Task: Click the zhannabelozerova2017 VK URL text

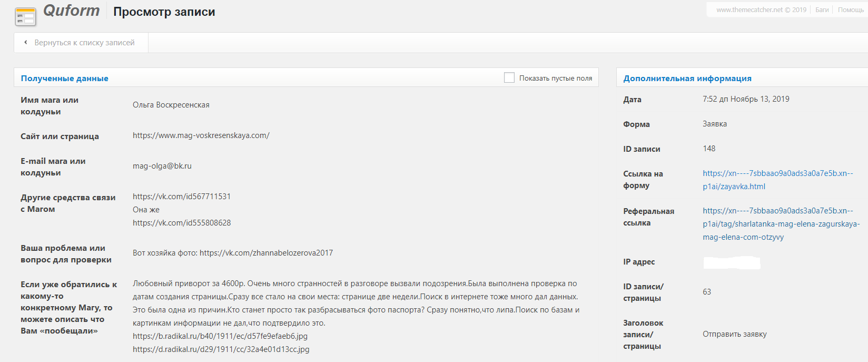Action: click(x=266, y=253)
